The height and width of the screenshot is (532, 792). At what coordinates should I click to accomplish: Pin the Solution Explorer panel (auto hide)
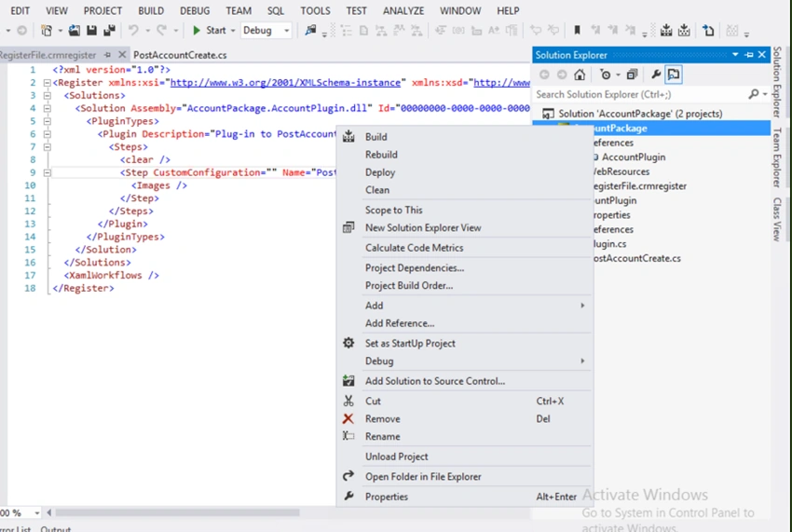tap(749, 55)
